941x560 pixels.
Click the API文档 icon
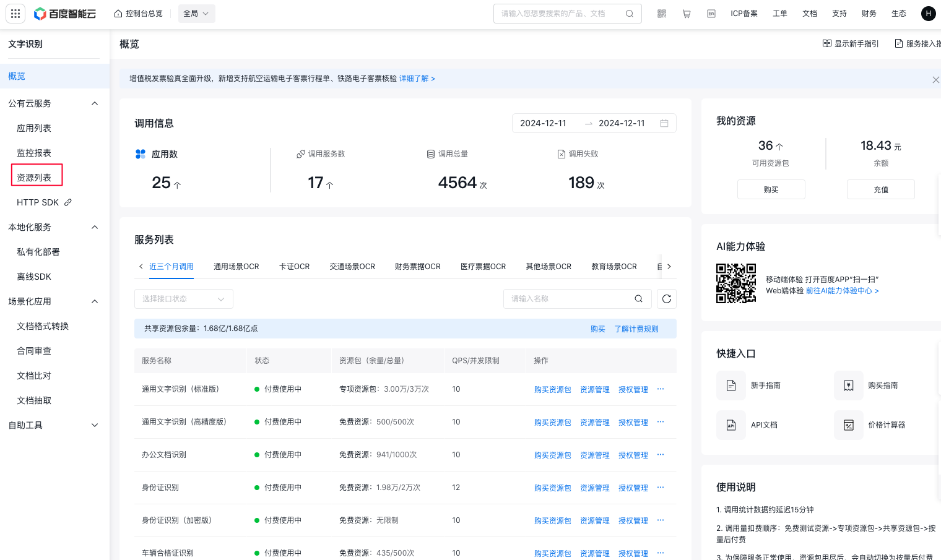tap(731, 425)
